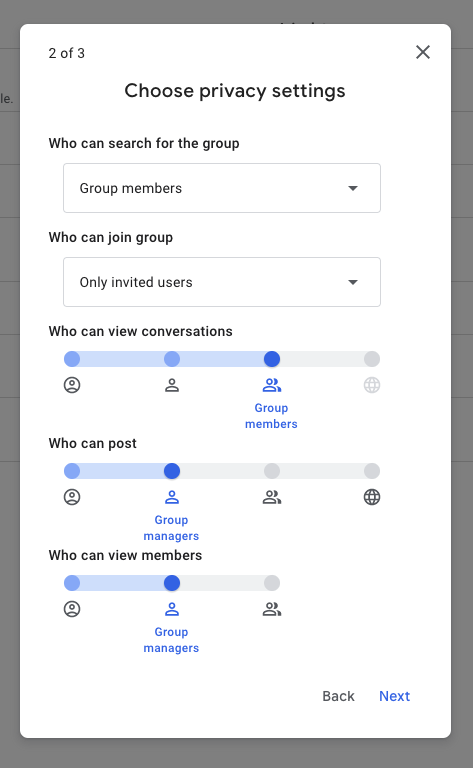
Task: Click group members icon under view members
Action: 272,609
